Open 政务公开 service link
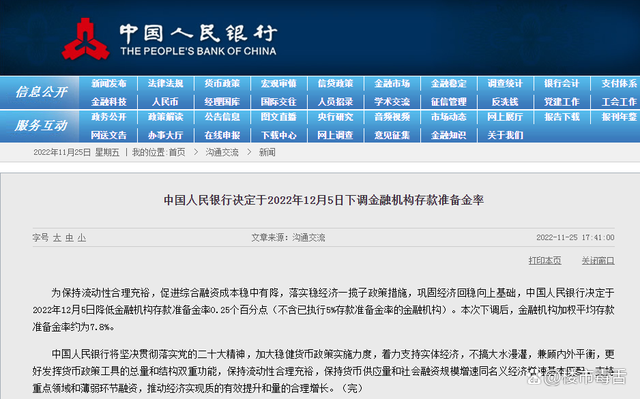This screenshot has width=640, height=399. (x=109, y=117)
